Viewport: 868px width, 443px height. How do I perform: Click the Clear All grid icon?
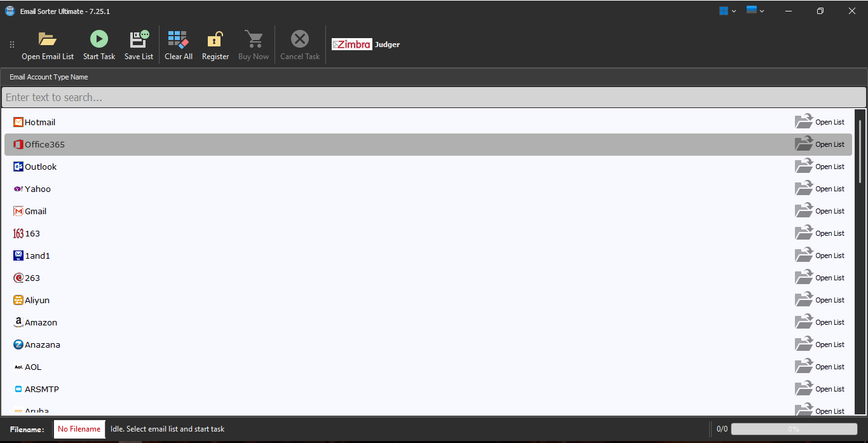click(178, 39)
